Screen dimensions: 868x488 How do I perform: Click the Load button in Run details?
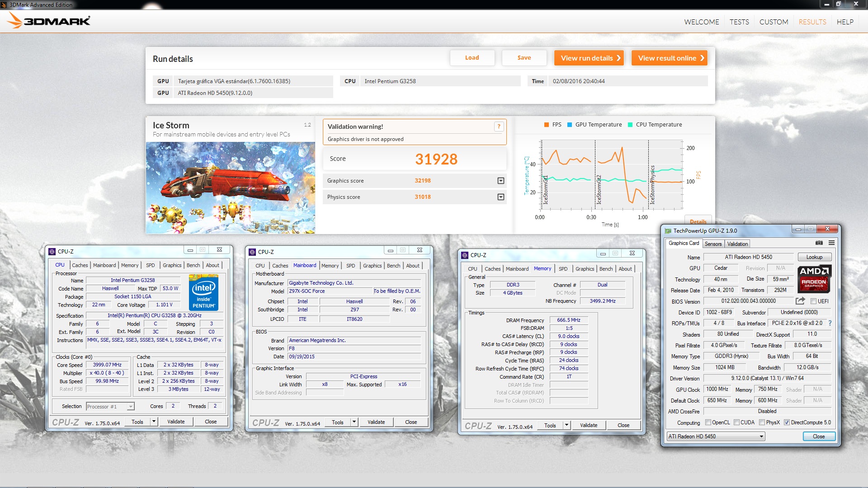click(x=472, y=58)
